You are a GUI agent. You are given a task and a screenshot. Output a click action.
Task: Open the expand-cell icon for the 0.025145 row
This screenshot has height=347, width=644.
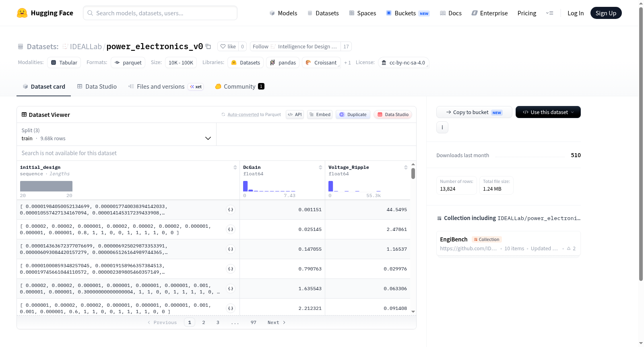[x=231, y=229]
